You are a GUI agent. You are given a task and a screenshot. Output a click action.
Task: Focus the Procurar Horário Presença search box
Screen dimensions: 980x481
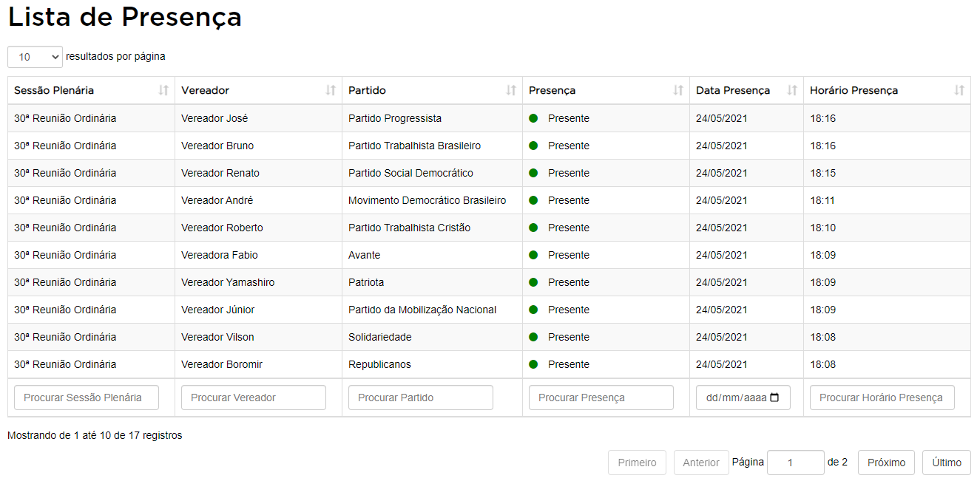882,398
